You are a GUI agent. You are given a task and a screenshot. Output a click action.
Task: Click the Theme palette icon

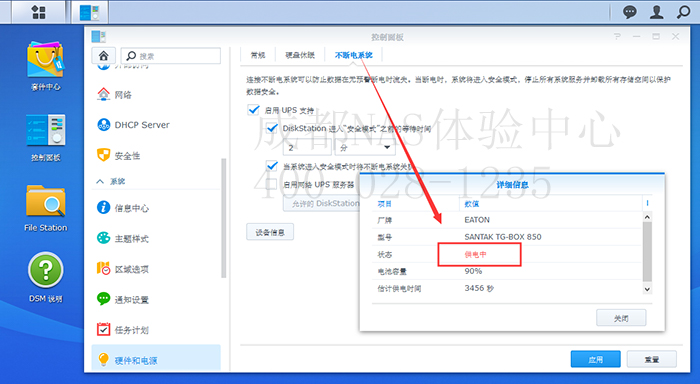pyautogui.click(x=104, y=238)
